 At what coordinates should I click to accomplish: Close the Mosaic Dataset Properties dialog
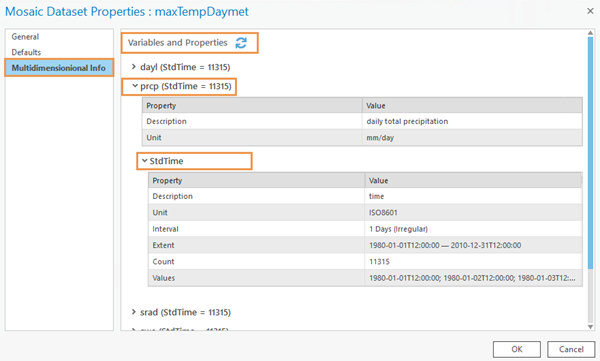[590, 11]
